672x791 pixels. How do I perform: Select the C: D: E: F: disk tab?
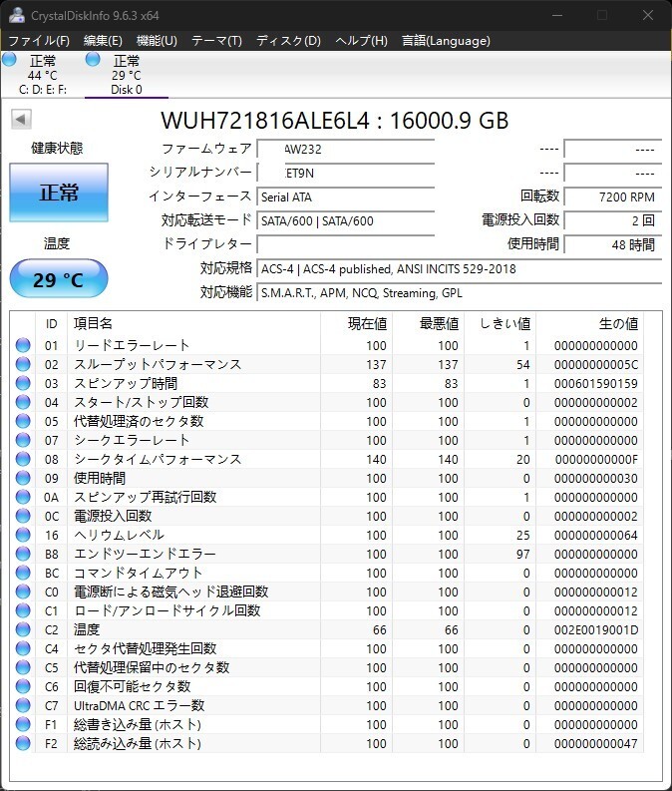(x=42, y=75)
